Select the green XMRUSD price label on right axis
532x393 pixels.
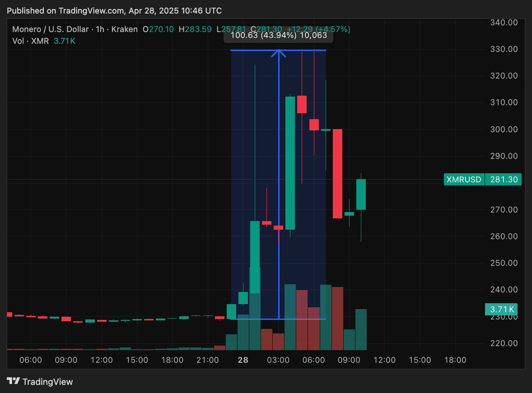482,179
